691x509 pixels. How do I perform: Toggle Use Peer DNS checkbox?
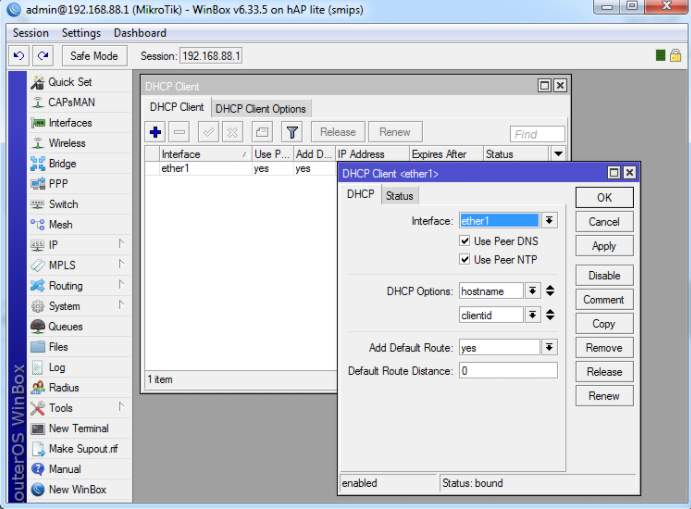pyautogui.click(x=464, y=241)
